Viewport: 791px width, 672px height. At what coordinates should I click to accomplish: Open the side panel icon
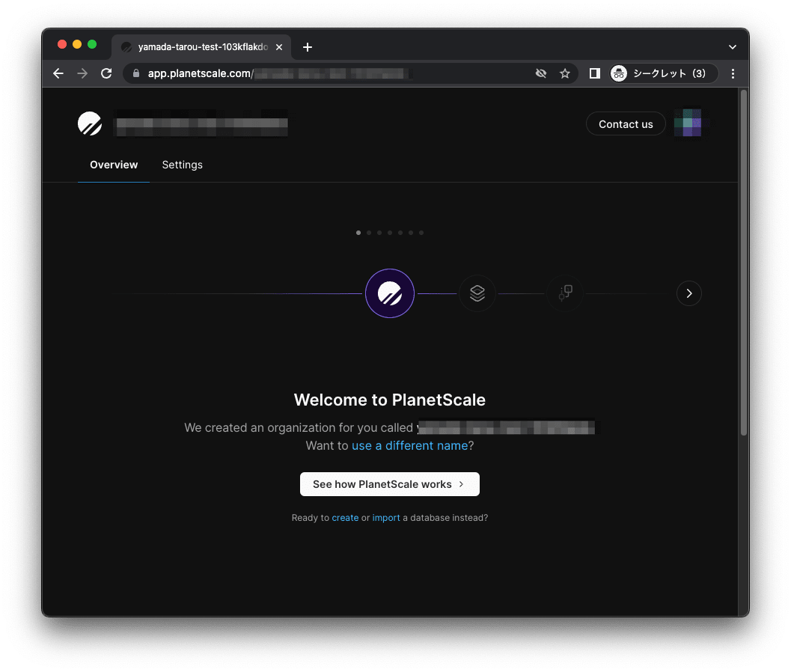click(x=595, y=73)
